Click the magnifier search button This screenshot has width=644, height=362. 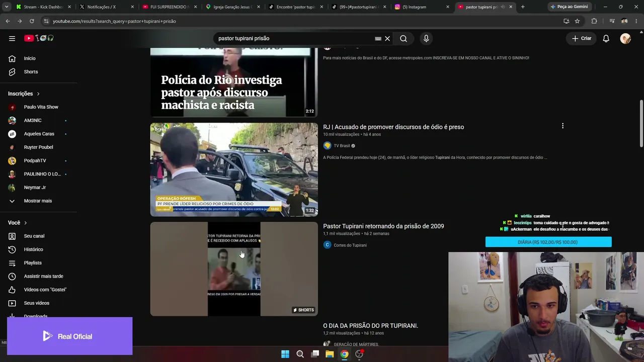pos(404,38)
